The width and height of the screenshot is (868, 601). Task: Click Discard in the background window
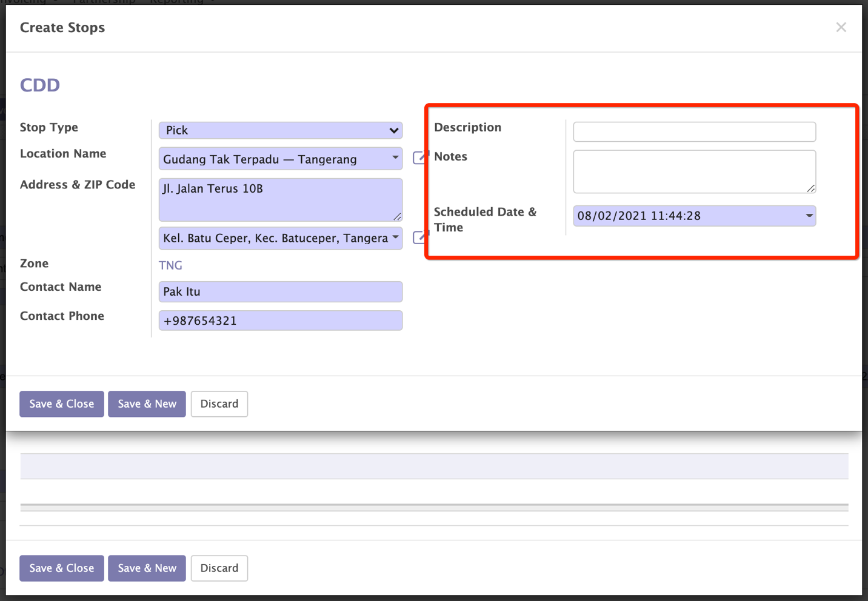click(219, 568)
